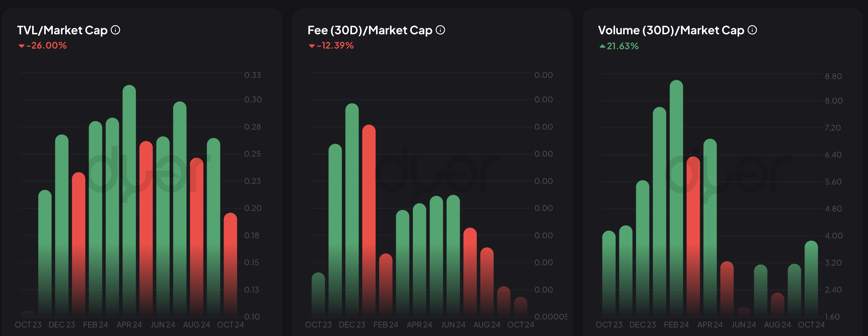Click the tall red bar in the Volume chart
This screenshot has height=336, width=868.
693,236
